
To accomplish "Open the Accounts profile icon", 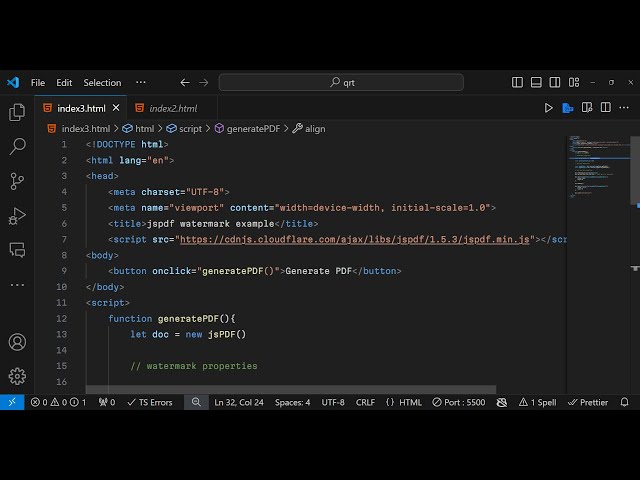I will 17,342.
